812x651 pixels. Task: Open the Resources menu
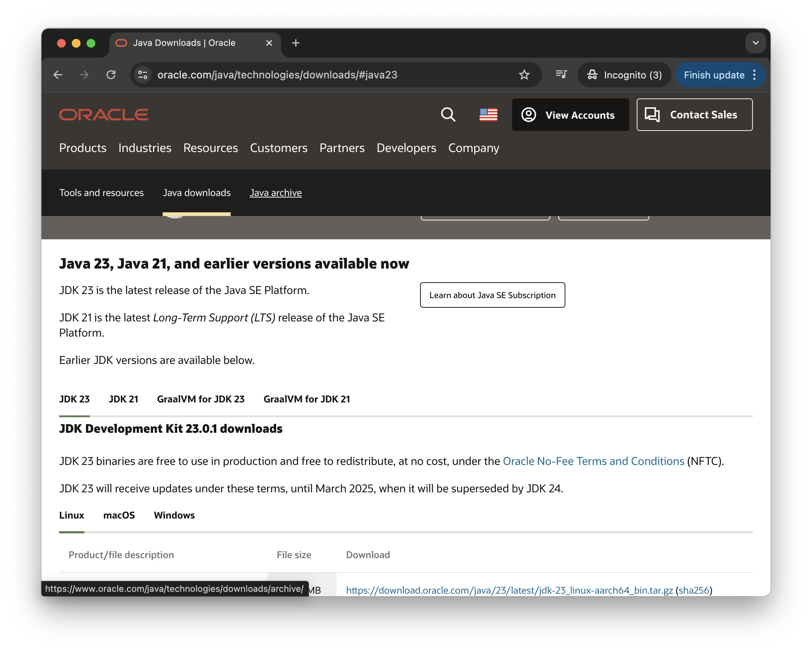tap(210, 148)
